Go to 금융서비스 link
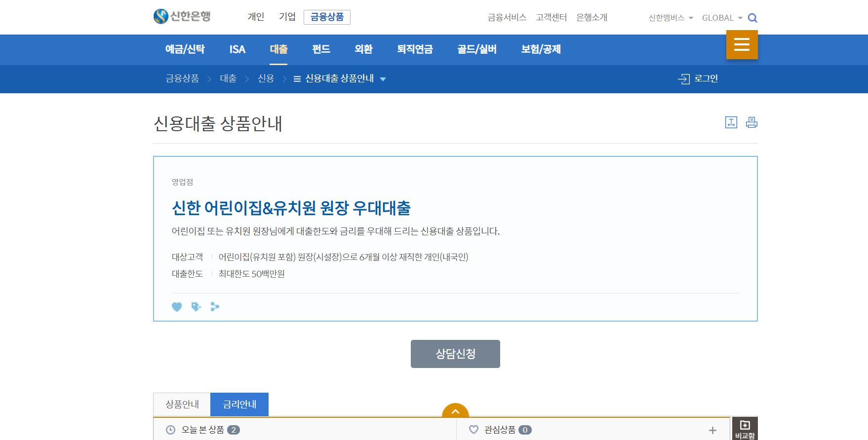Screen dimensions: 868x440 (x=507, y=17)
